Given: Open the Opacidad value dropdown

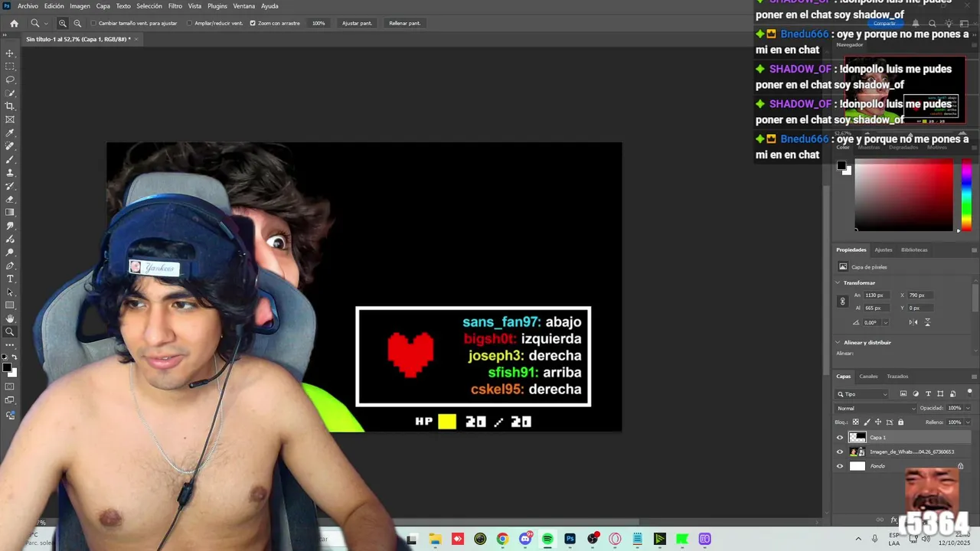Looking at the screenshot, I should tap(967, 409).
